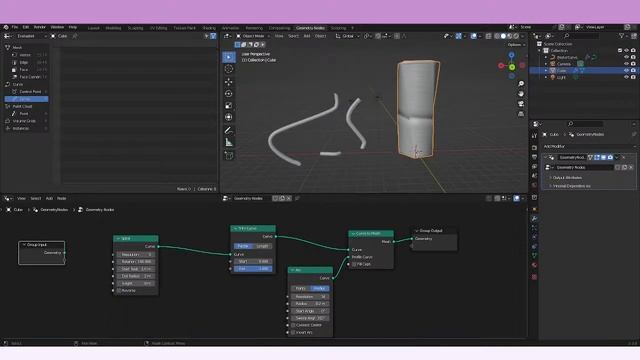The height and width of the screenshot is (360, 640).
Task: Open the Add menu in node editor
Action: pos(49,198)
